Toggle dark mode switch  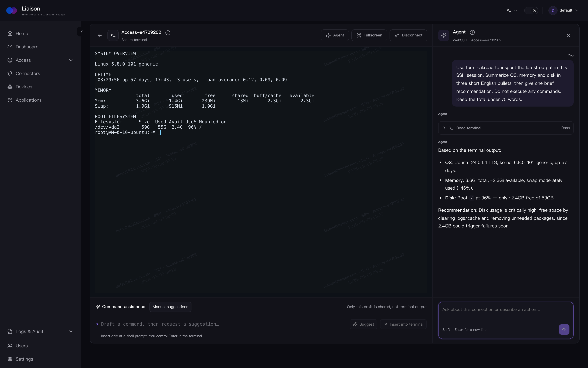[x=531, y=11]
